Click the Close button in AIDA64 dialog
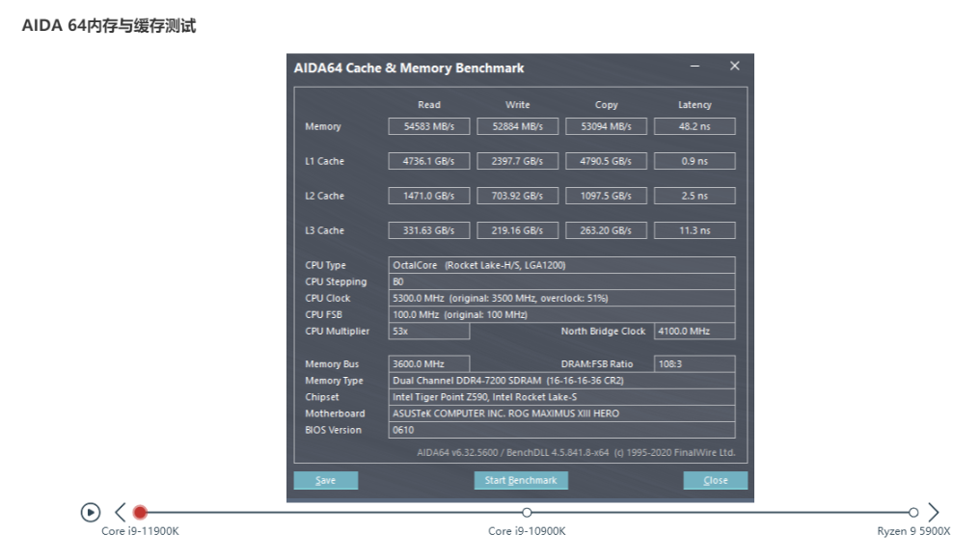980x560 pixels. point(715,480)
